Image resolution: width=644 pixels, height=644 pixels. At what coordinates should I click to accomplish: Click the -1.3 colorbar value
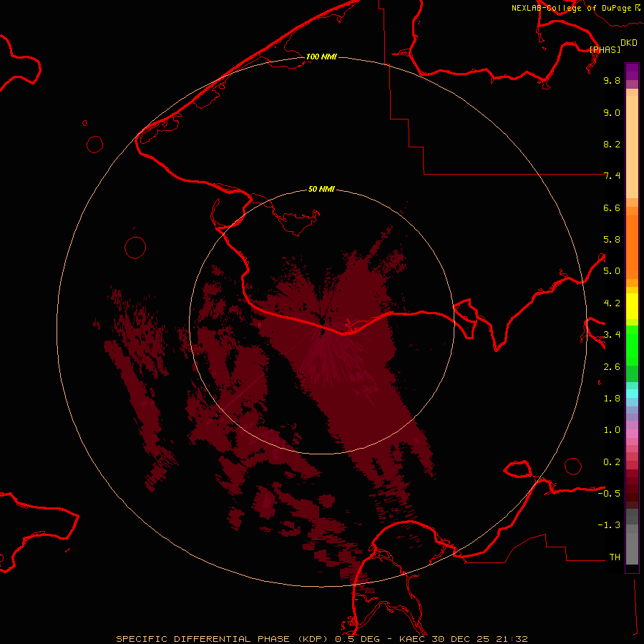click(x=609, y=525)
